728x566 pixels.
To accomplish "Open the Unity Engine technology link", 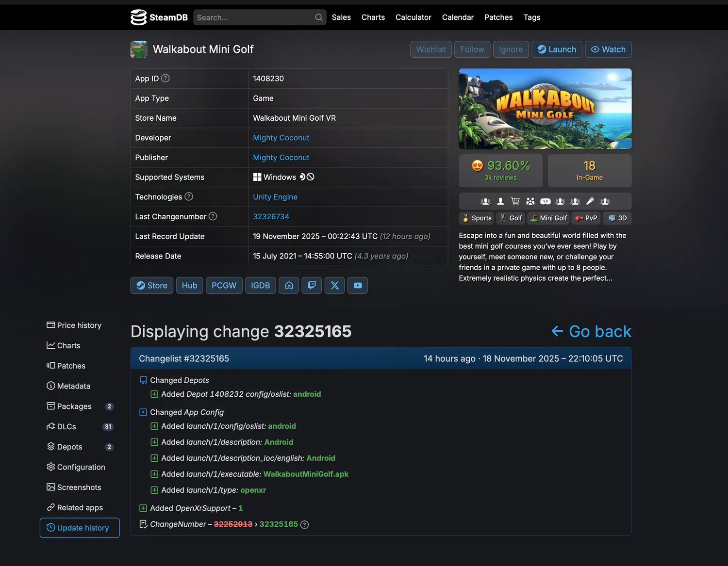I will [x=275, y=197].
